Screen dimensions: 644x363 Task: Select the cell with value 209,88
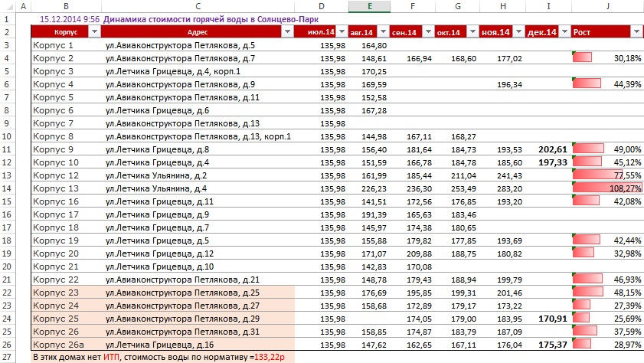[x=413, y=253]
